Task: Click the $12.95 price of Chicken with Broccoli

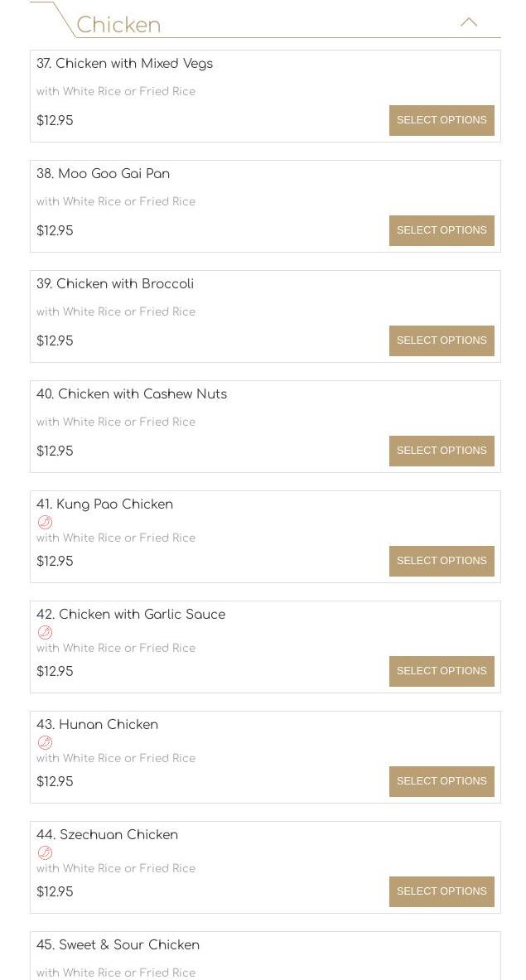Action: coord(55,341)
